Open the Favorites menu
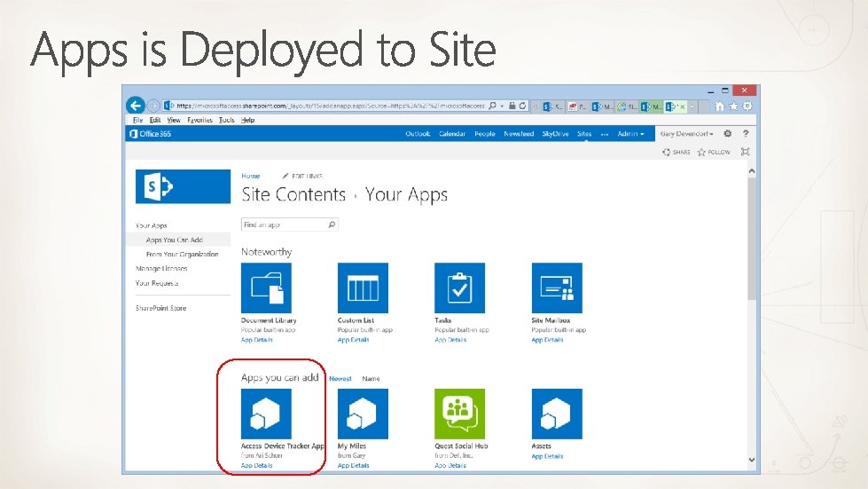 [199, 120]
